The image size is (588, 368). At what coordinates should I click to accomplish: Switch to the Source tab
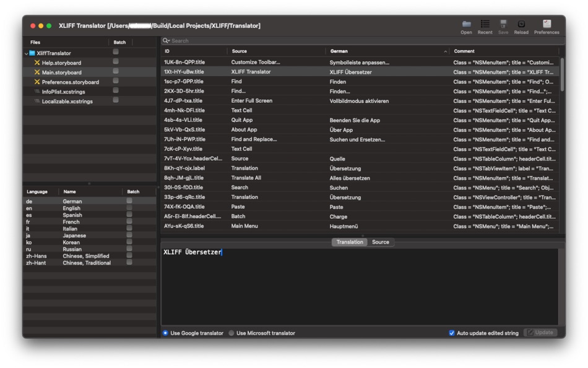[x=381, y=242]
